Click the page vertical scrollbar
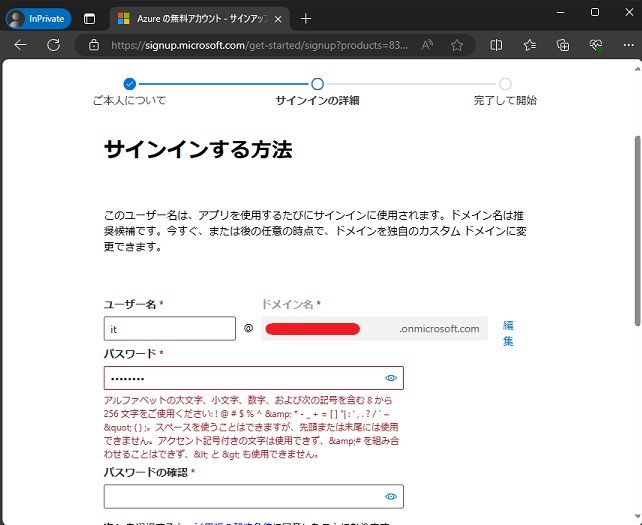This screenshot has height=525, width=642. click(637, 231)
